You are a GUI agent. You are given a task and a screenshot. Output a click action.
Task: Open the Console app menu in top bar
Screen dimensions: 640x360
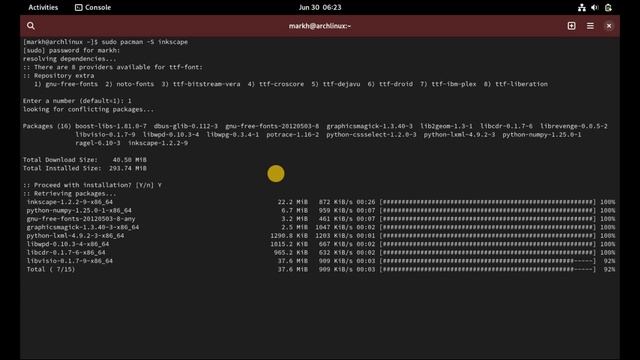coord(93,7)
